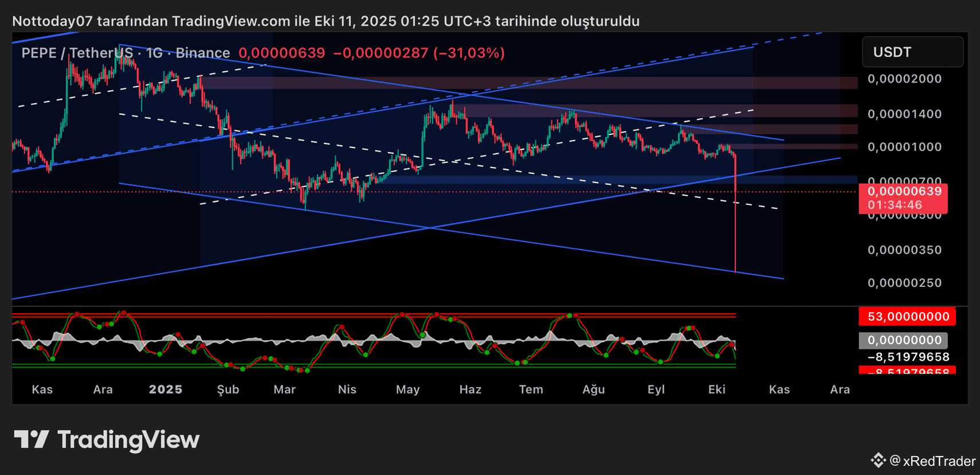Click the @xRedTrader handle
Viewport: 980px width, 475px height.
click(932, 461)
